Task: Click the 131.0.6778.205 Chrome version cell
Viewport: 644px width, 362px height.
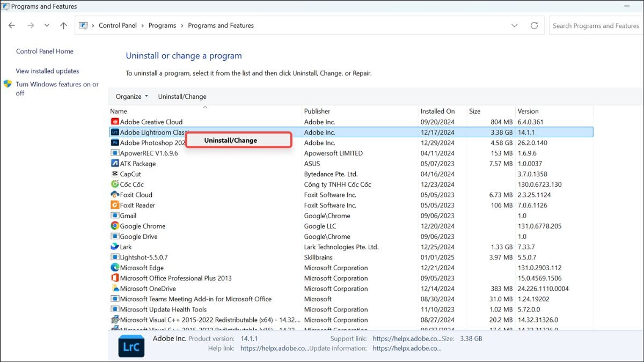Action: (x=539, y=226)
